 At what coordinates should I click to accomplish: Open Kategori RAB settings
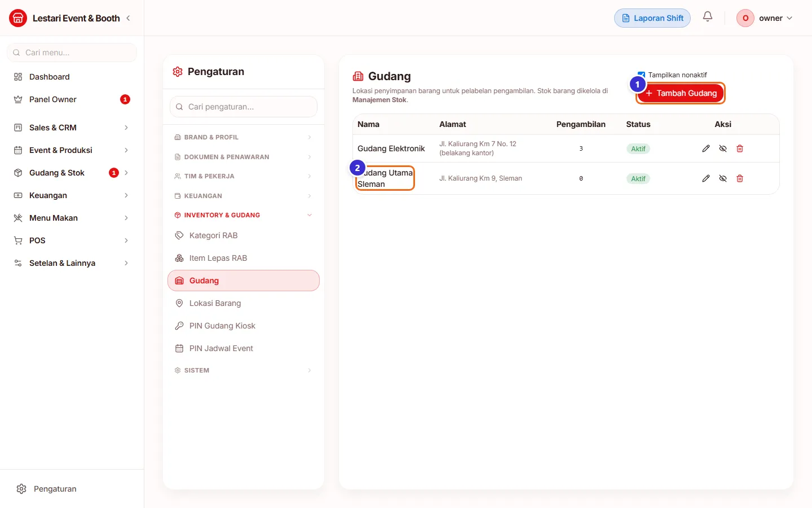(x=244, y=235)
